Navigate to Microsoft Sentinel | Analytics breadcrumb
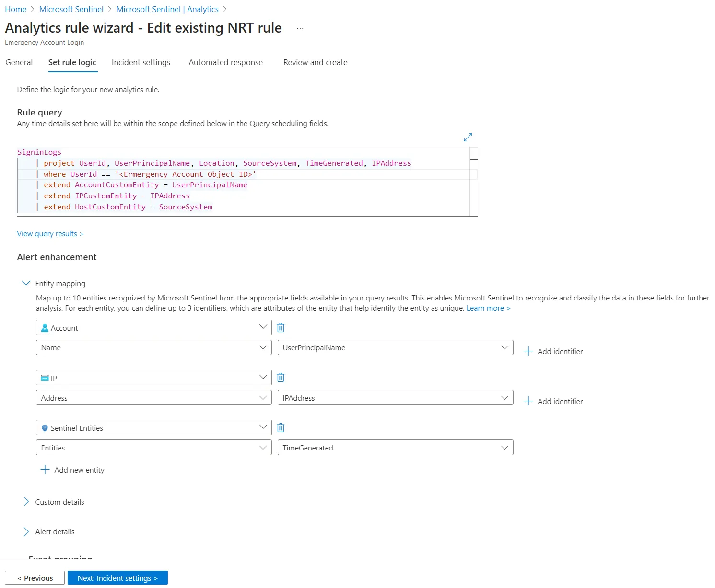The image size is (715, 588). (x=167, y=9)
